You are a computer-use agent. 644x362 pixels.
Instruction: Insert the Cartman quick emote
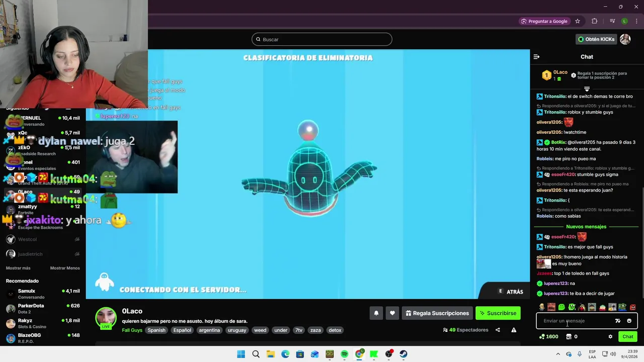pos(603,307)
